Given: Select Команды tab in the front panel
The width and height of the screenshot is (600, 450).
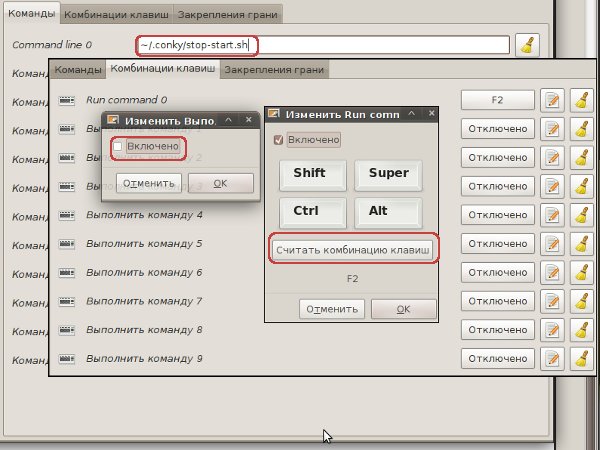Looking at the screenshot, I should point(78,70).
